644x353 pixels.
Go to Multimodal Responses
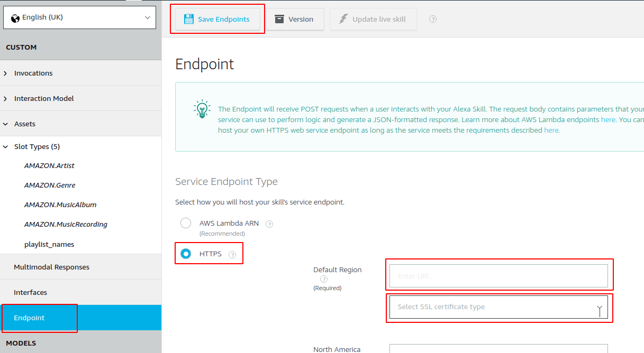click(x=51, y=267)
